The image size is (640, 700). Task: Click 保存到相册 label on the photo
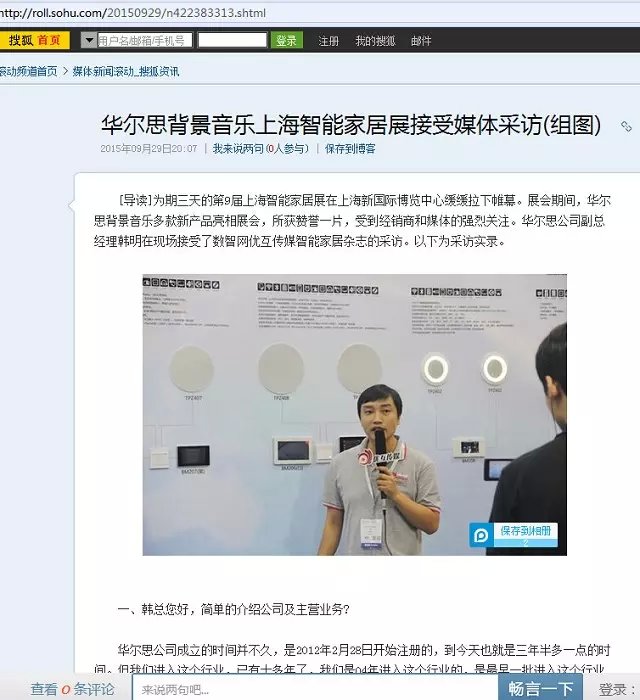[x=525, y=531]
